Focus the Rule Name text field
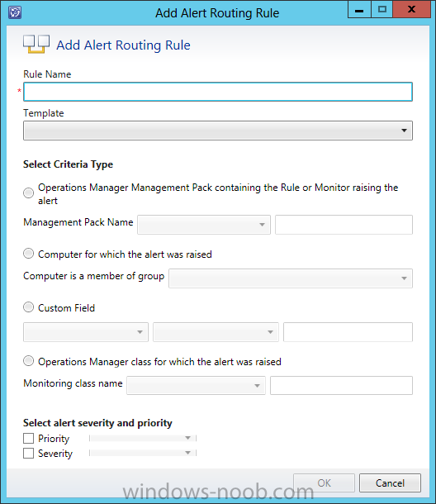 [218, 92]
